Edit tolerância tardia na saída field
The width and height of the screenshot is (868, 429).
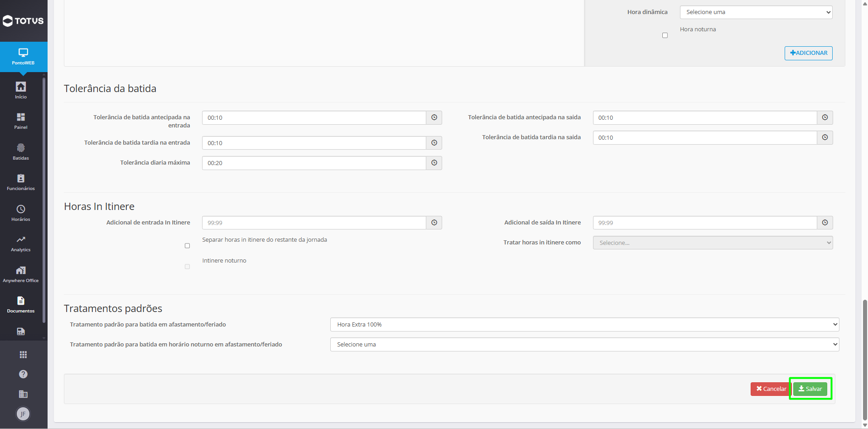point(705,137)
